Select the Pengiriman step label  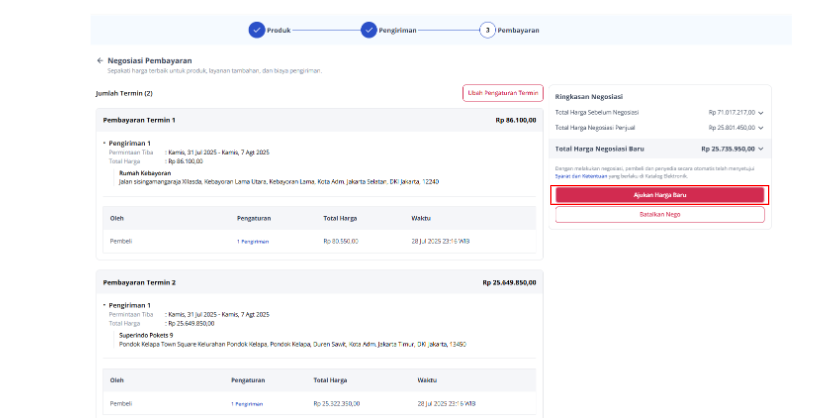coord(397,30)
